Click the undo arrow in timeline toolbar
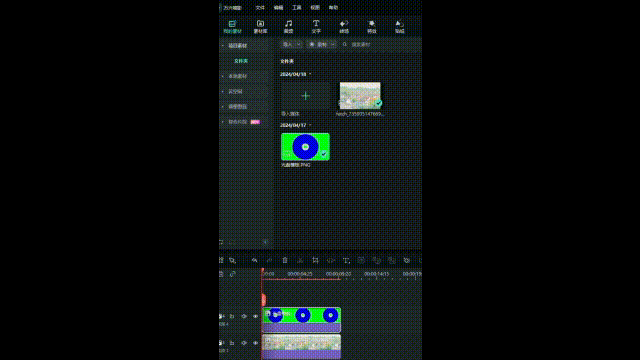Image resolution: width=640 pixels, height=360 pixels. (x=254, y=260)
